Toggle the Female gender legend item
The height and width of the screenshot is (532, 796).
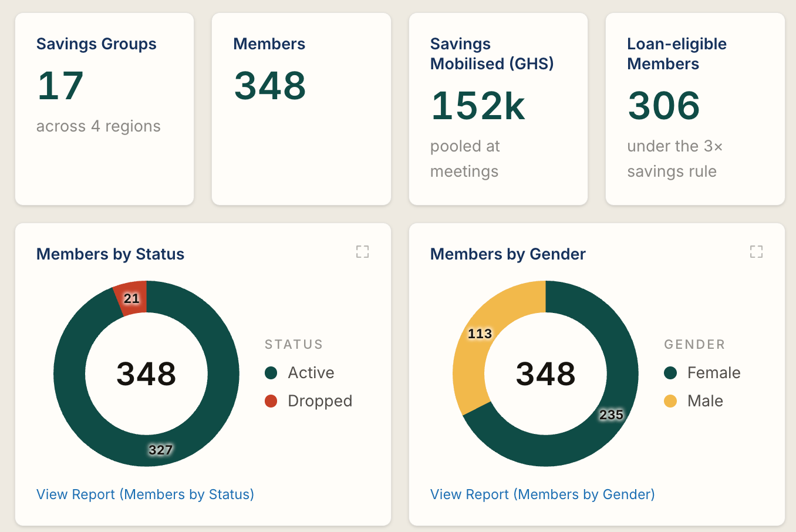click(702, 373)
